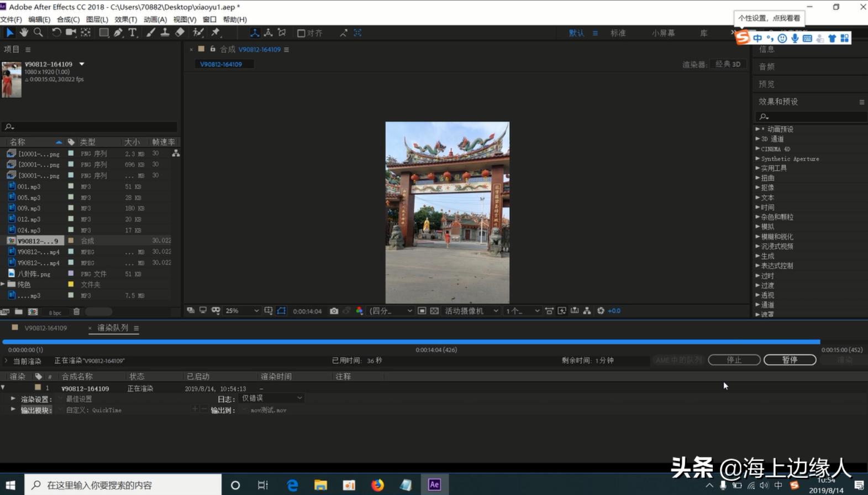Click the V90812-164109 project thumbnail

(x=11, y=80)
